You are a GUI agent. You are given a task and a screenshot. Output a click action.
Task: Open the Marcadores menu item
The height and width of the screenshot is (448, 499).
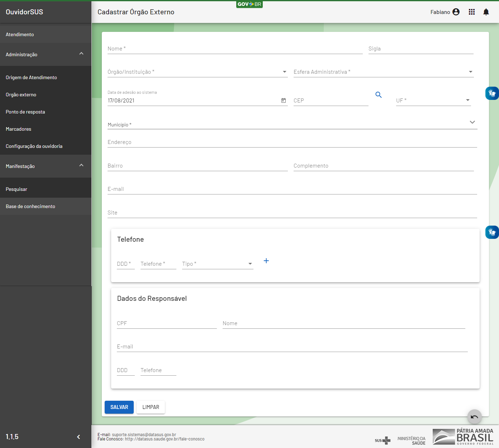coord(19,129)
